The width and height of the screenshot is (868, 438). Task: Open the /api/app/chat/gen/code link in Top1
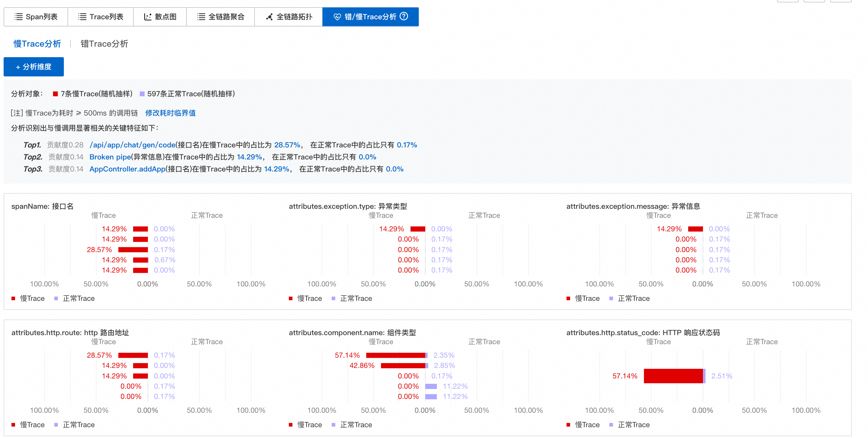(132, 145)
